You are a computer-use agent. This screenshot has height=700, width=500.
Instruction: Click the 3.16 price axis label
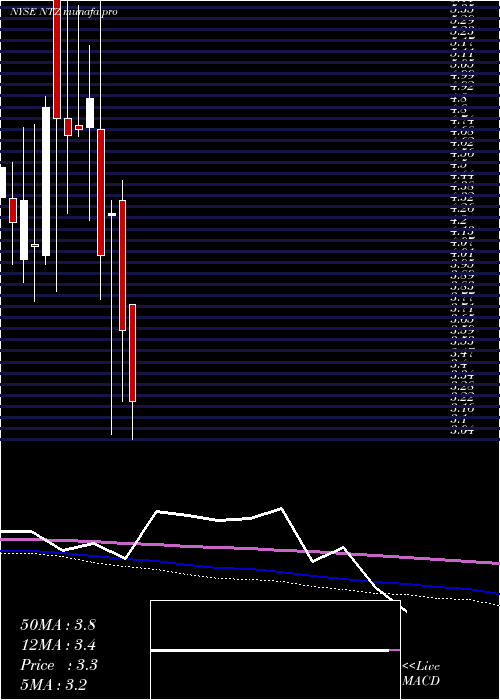(x=462, y=408)
